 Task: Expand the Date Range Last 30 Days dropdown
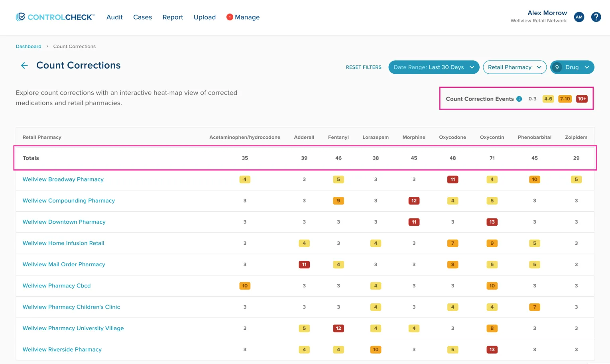click(x=434, y=67)
